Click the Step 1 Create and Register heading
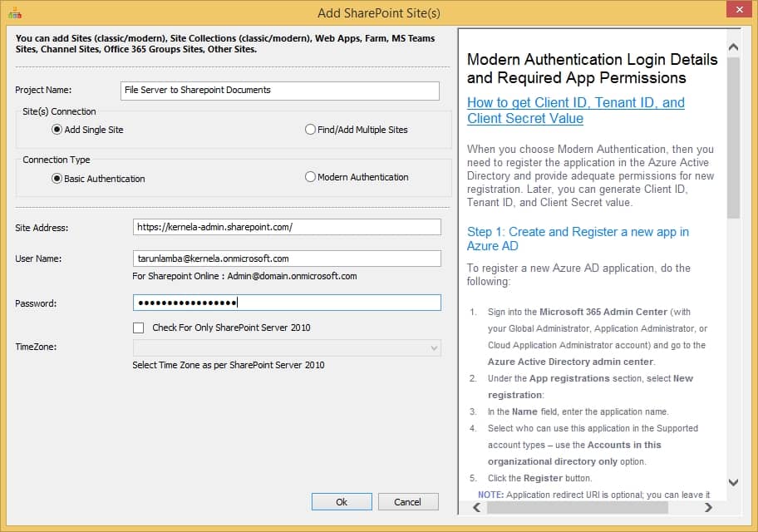The height and width of the screenshot is (532, 758). pos(578,239)
